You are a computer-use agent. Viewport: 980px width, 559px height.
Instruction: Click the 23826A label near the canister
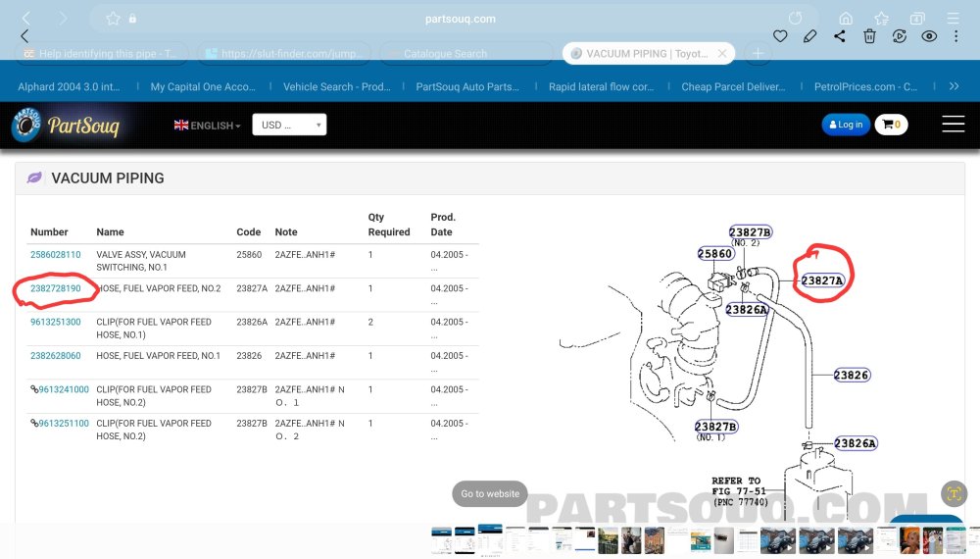click(x=856, y=443)
